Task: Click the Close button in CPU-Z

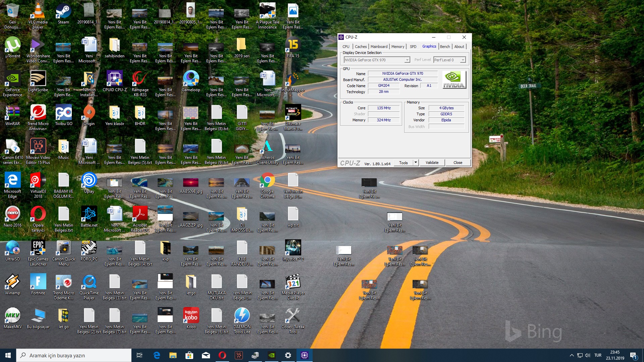Action: 458,163
